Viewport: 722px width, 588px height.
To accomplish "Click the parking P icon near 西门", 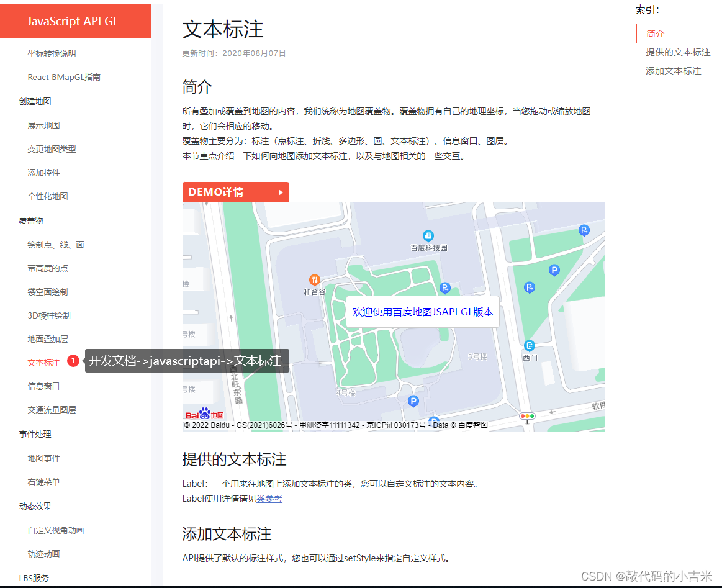I will point(529,287).
